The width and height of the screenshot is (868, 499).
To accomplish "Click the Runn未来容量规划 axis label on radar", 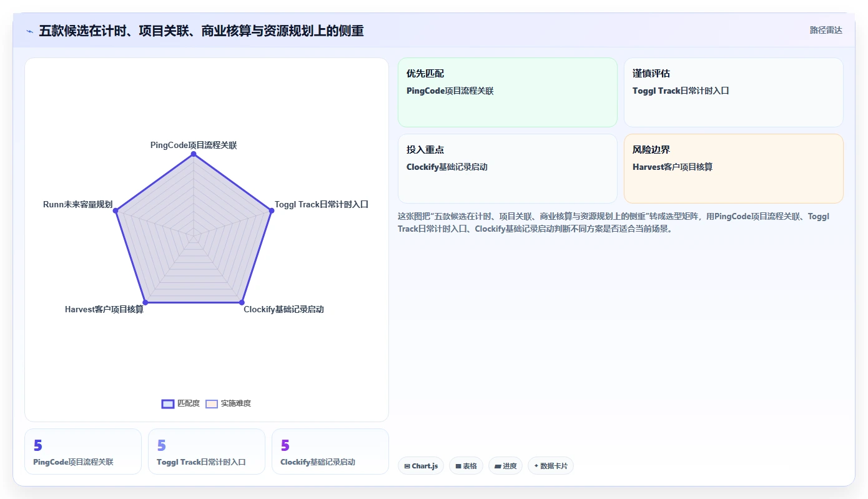I will click(77, 204).
